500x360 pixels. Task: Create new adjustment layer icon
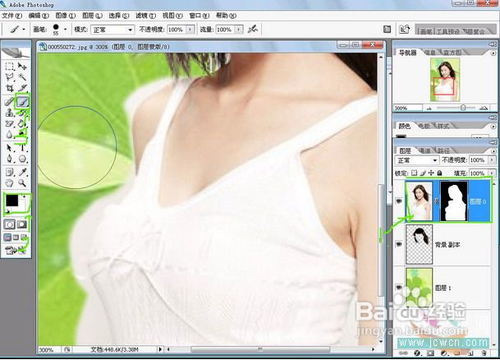(444, 353)
